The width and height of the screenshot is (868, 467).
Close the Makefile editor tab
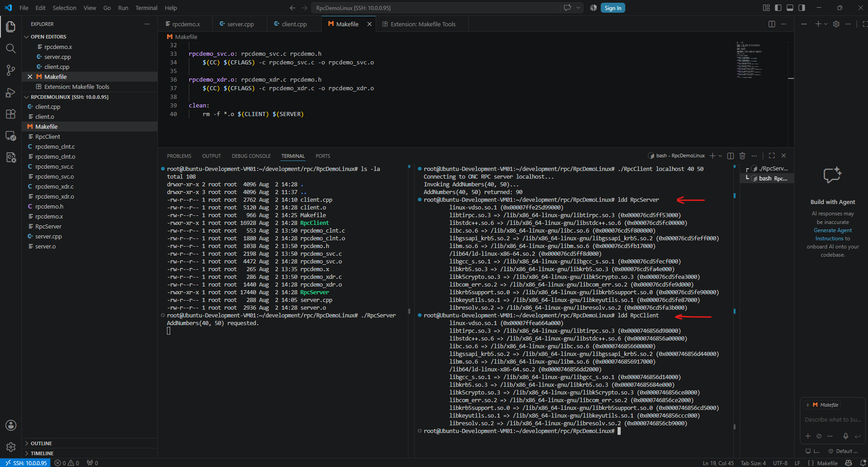369,24
